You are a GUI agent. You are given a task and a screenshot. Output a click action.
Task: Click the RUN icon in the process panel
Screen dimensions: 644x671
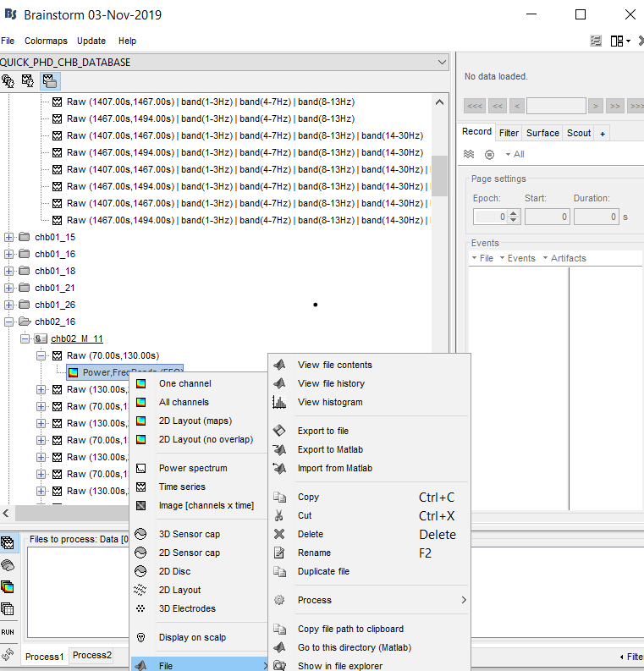point(8,631)
